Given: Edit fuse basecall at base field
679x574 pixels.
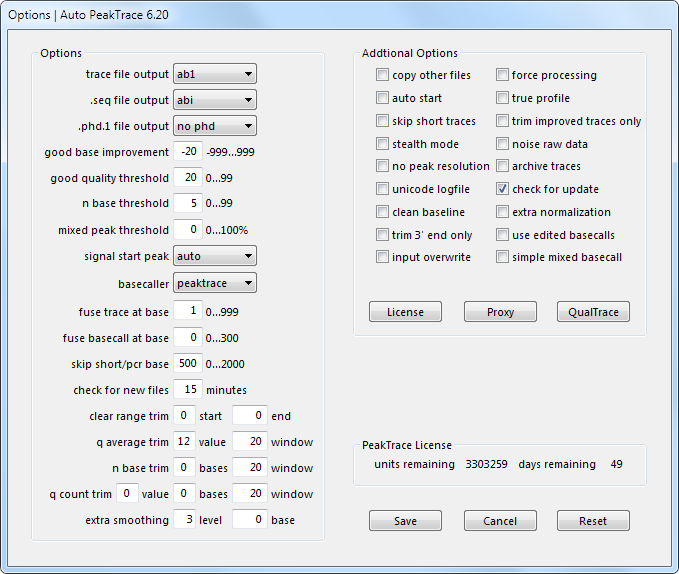Looking at the screenshot, I should tap(188, 337).
